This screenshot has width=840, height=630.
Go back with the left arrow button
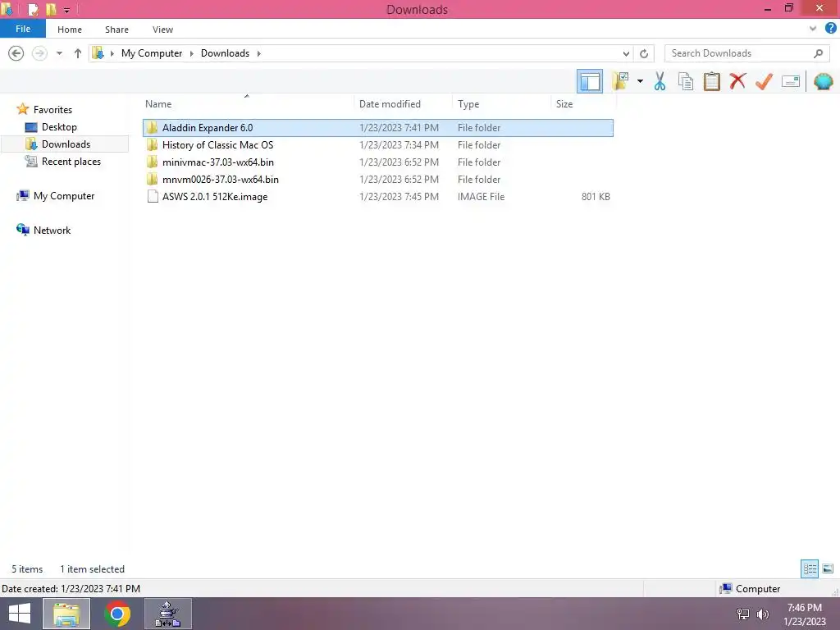(16, 53)
